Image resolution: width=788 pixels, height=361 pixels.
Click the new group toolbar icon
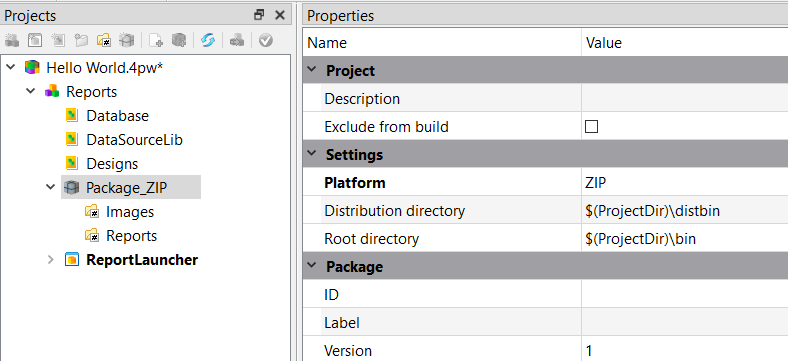pyautogui.click(x=13, y=40)
